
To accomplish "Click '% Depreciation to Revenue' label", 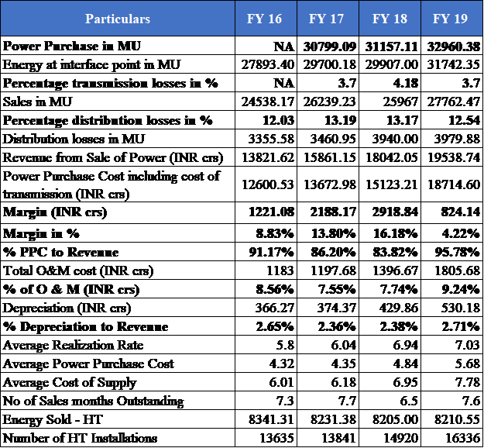I will coord(85,327).
